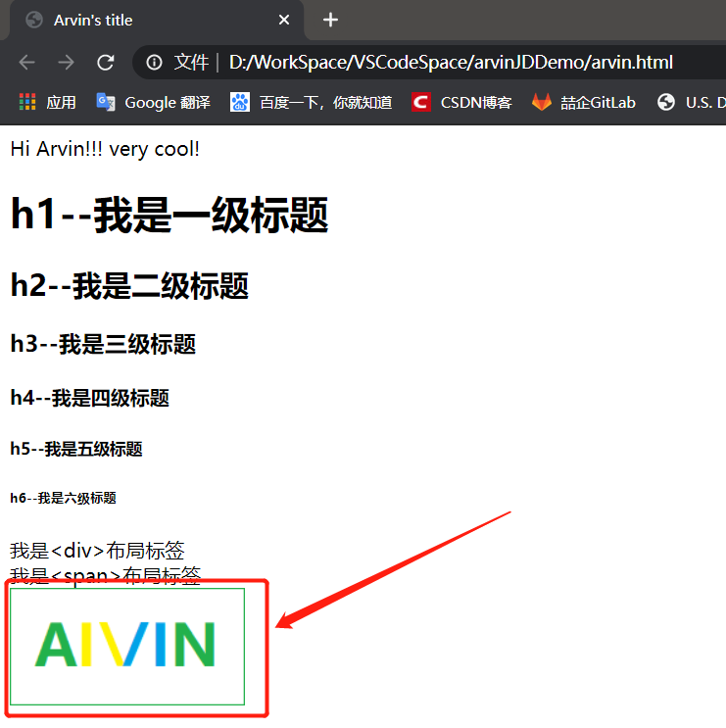Click heading 'h2--我是二级标题'

(129, 285)
